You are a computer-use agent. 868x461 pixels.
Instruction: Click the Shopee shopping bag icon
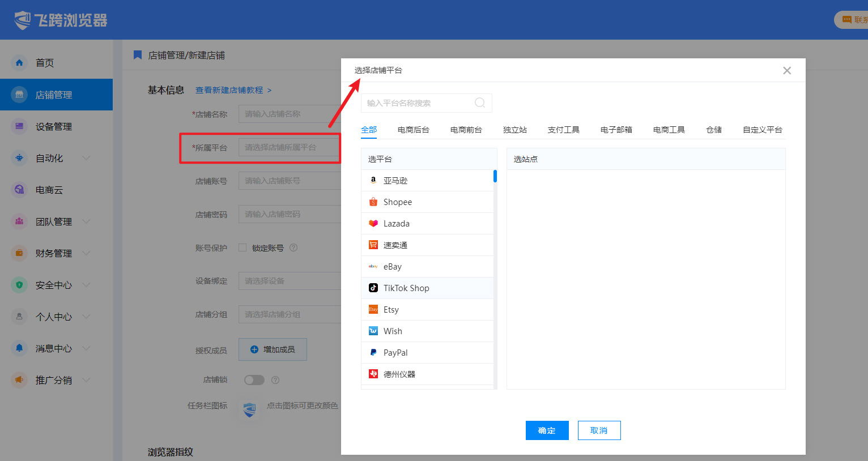(373, 202)
